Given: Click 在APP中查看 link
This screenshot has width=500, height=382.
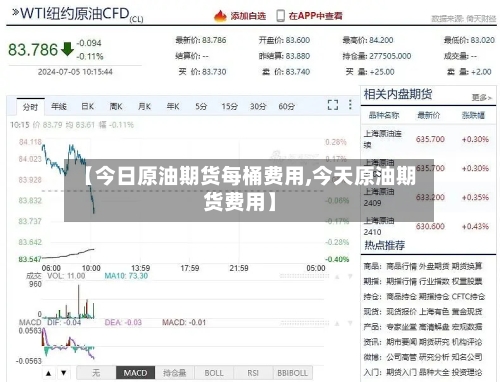Looking at the screenshot, I should [x=315, y=16].
